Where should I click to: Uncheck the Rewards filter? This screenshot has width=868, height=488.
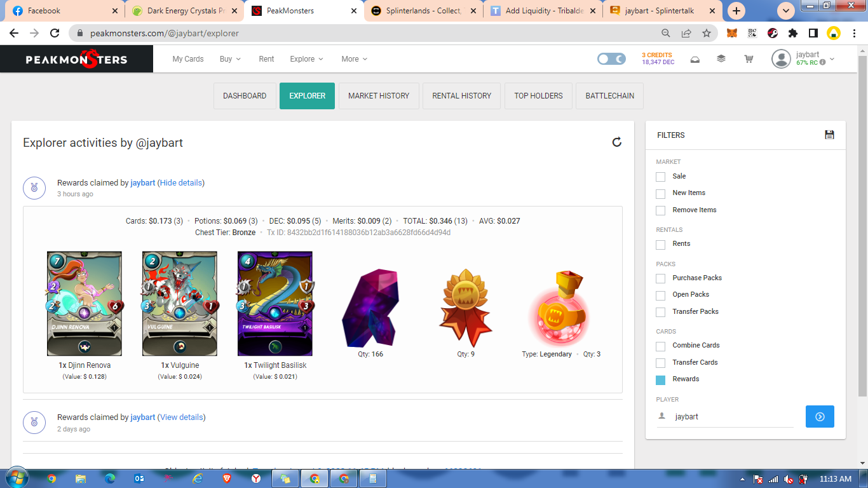pos(661,380)
